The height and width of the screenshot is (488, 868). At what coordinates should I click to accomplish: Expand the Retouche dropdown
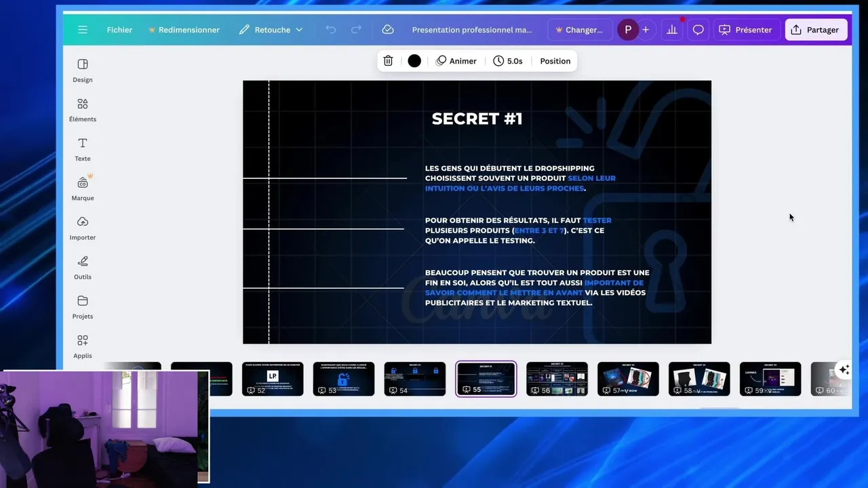[271, 30]
